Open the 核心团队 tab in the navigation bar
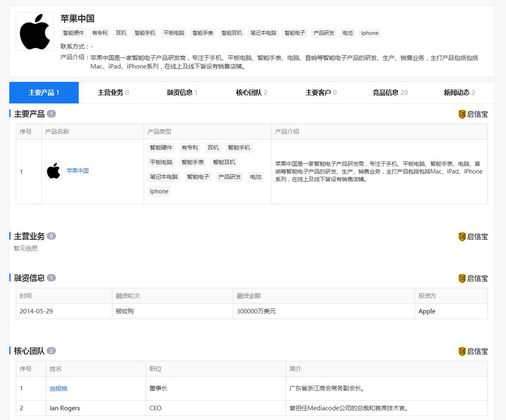This screenshot has width=506, height=420. tap(251, 92)
